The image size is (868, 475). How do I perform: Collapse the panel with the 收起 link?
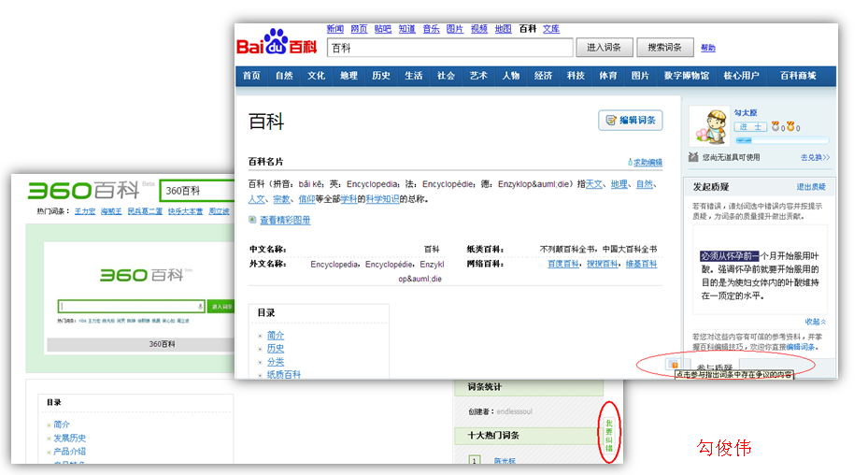coord(816,322)
